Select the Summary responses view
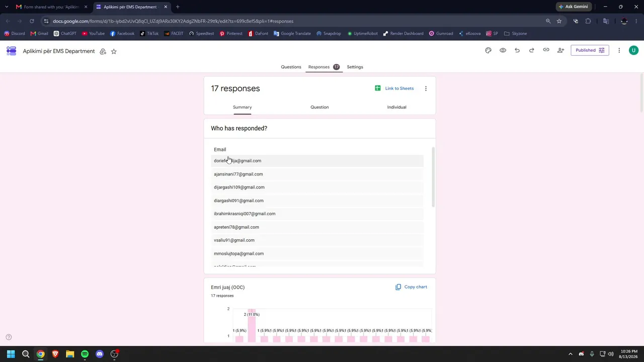Image resolution: width=644 pixels, height=362 pixels. point(242,107)
